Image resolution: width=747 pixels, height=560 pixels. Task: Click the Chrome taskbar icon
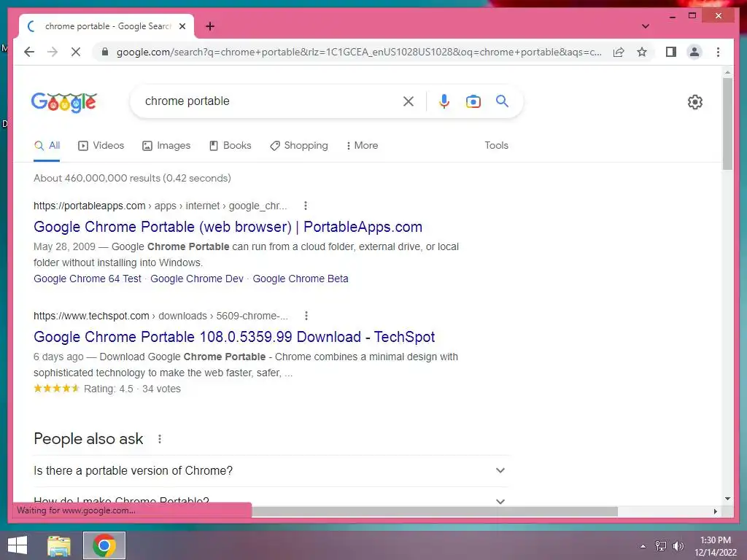pos(104,545)
